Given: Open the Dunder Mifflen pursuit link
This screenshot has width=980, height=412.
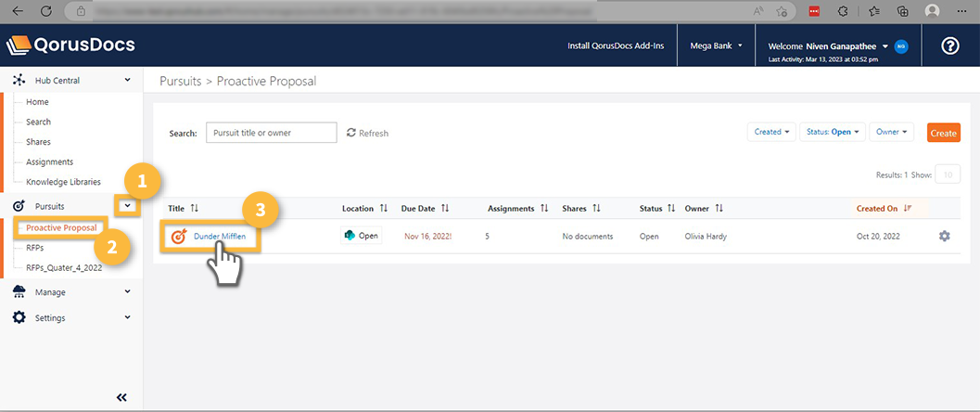Looking at the screenshot, I should 220,237.
